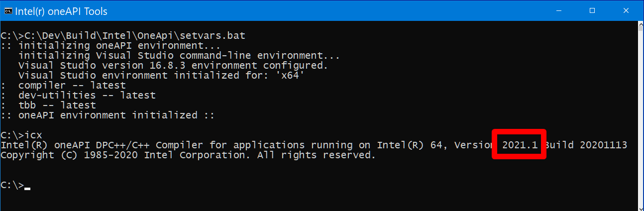Maximize the console window
The height and width of the screenshot is (211, 644).
592,10
